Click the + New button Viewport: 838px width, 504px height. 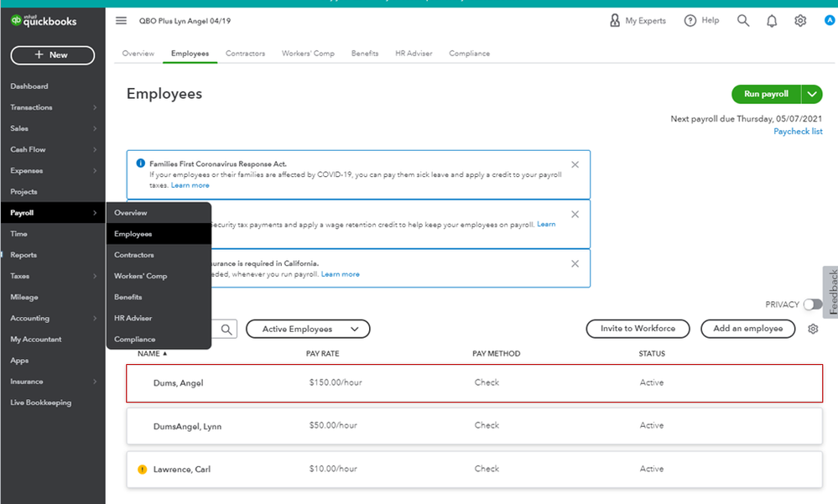[52, 55]
